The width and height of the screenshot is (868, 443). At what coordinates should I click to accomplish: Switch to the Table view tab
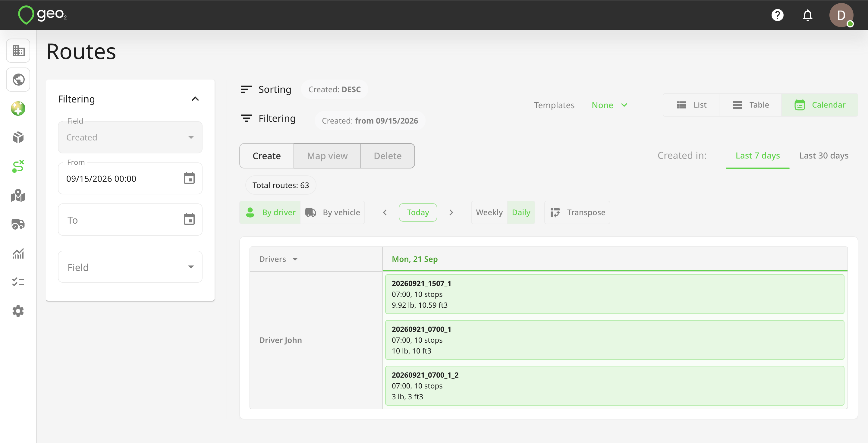click(750, 105)
